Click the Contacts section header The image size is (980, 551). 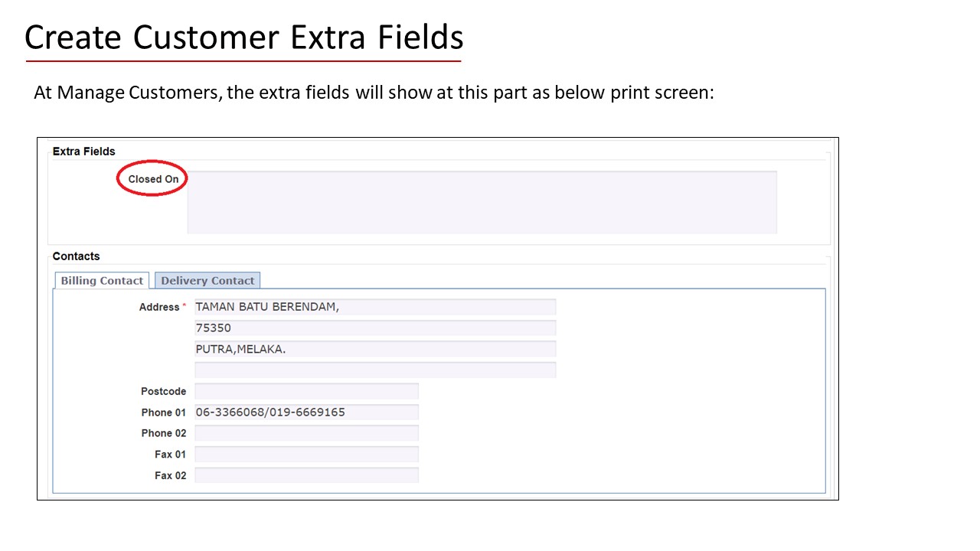(x=76, y=256)
